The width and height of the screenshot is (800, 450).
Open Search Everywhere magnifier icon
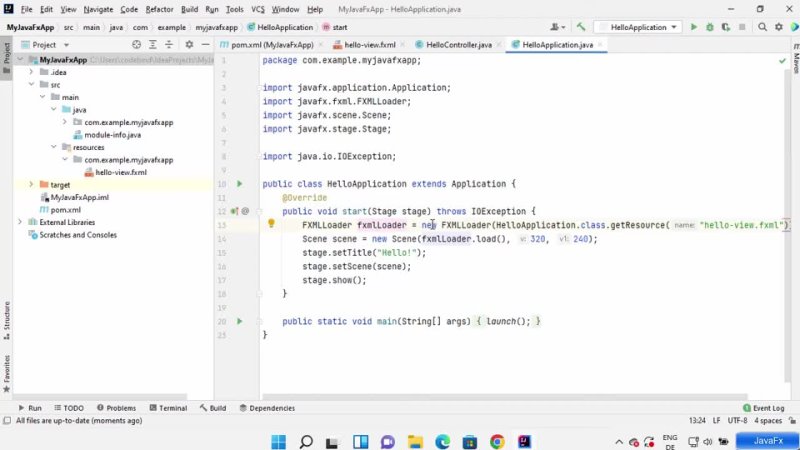(762, 27)
